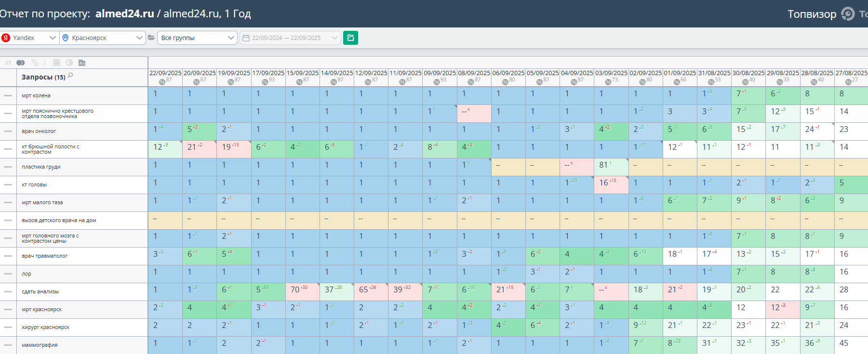Open the Yandex search engine dropdown
868x354 pixels.
29,38
